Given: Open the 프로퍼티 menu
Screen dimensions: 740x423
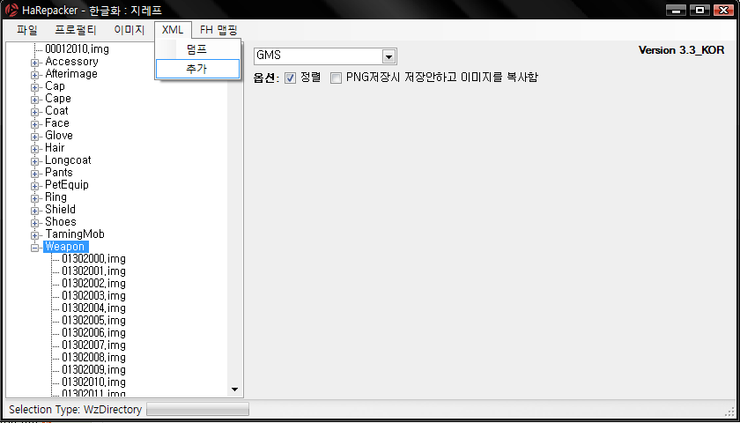Looking at the screenshot, I should pyautogui.click(x=76, y=30).
